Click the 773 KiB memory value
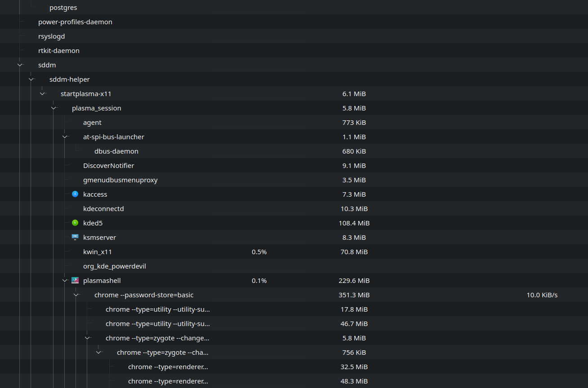The image size is (588, 388). (x=354, y=122)
